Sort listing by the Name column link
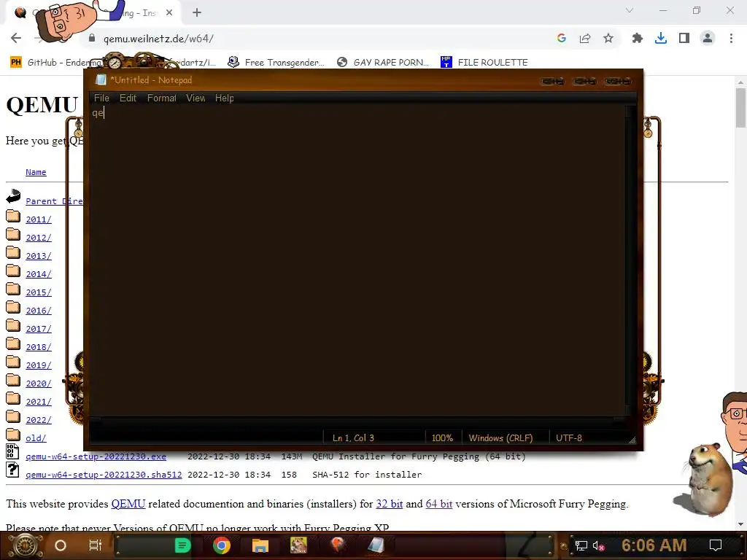 tap(36, 172)
